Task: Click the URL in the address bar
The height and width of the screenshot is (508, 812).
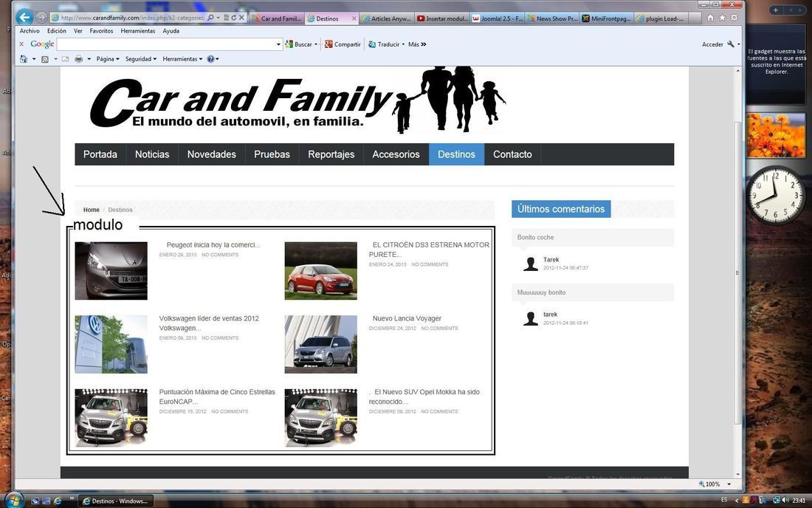Action: coord(132,18)
